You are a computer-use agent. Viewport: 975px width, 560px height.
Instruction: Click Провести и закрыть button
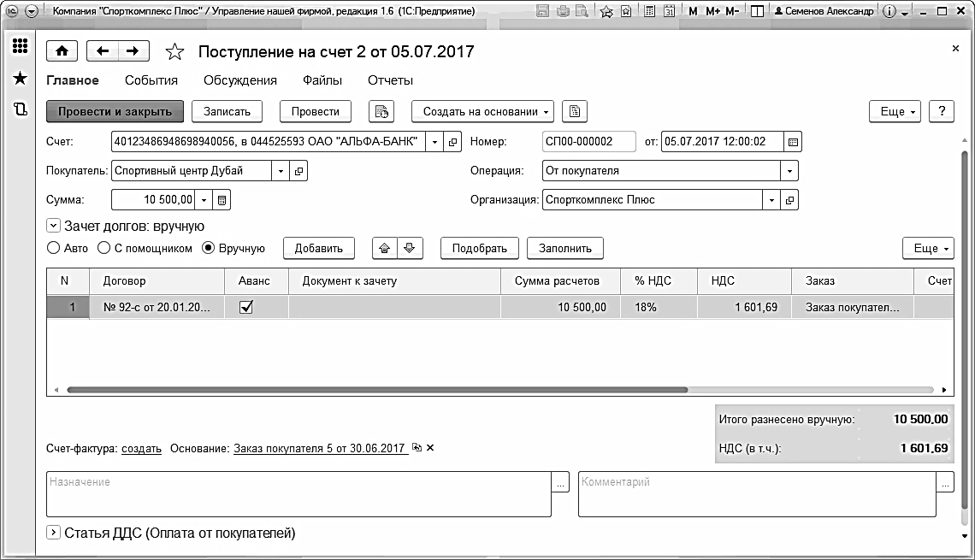(x=115, y=112)
